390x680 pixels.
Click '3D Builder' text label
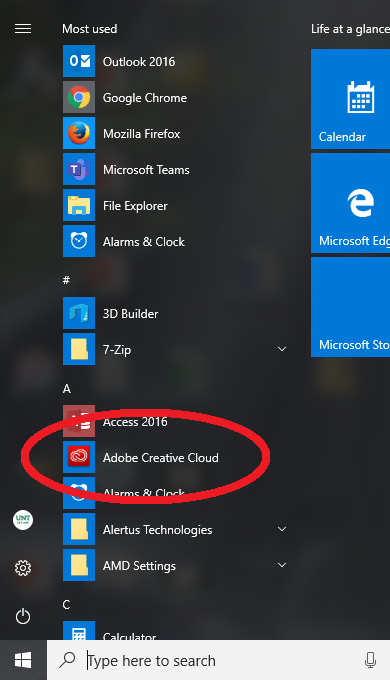[131, 314]
